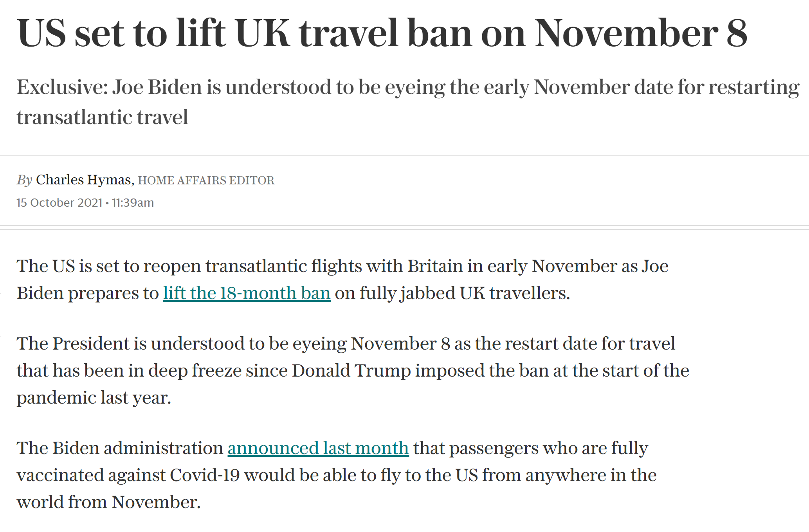Click "The President" starting the second paragraph
The height and width of the screenshot is (532, 809).
[73, 344]
